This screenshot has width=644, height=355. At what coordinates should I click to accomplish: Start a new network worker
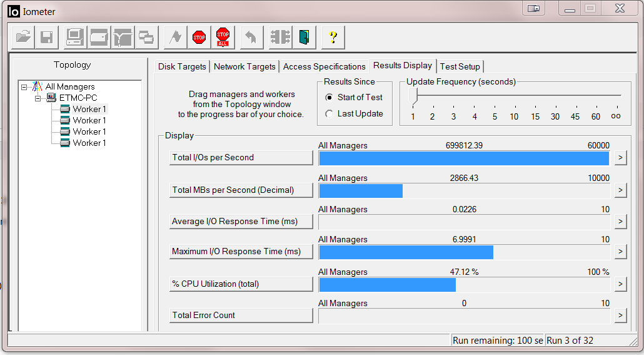[123, 38]
